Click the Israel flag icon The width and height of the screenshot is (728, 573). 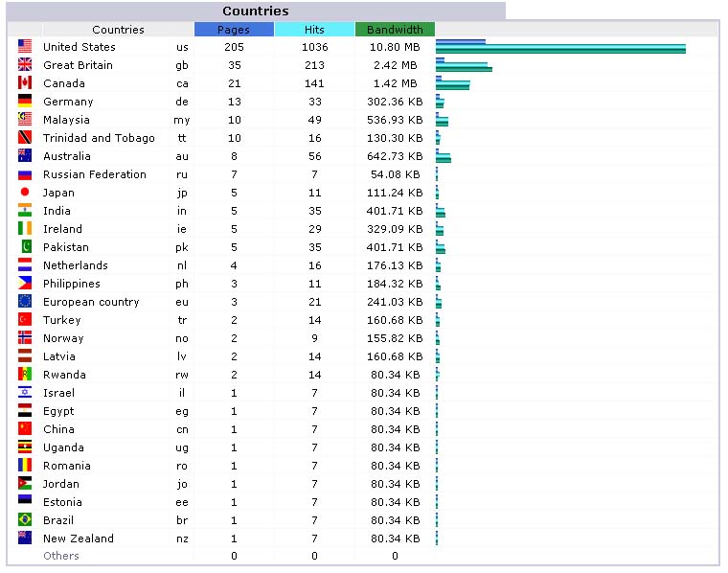25,392
